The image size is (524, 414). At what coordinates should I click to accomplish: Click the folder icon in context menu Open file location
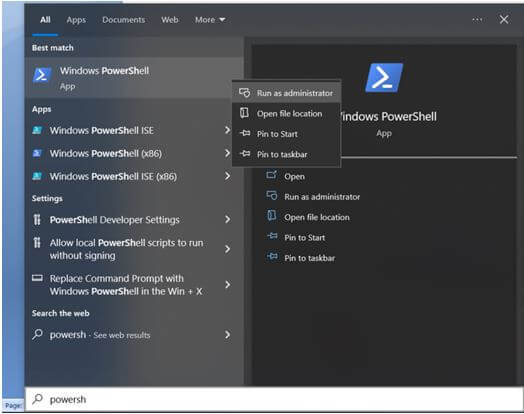pos(244,113)
